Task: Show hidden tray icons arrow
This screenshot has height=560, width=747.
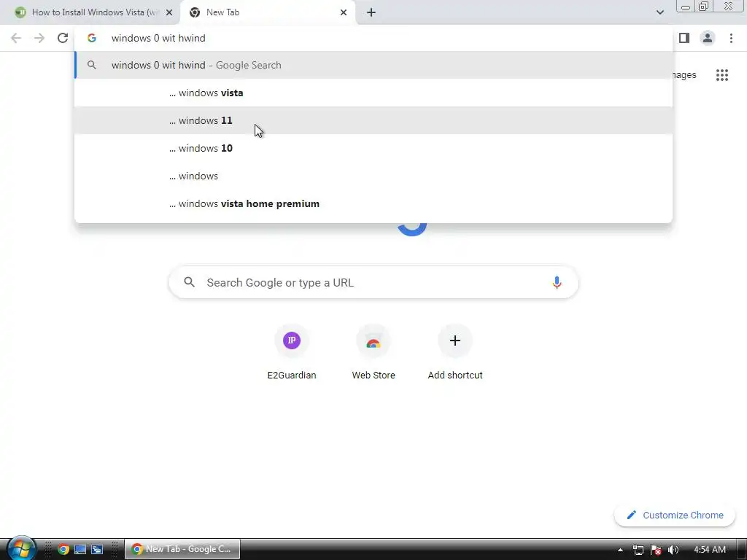Action: (x=620, y=550)
